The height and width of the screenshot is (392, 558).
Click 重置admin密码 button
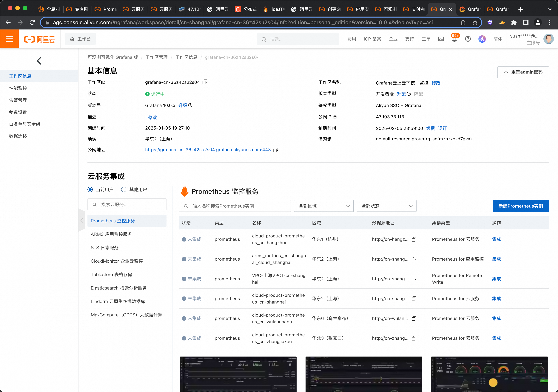coord(523,72)
